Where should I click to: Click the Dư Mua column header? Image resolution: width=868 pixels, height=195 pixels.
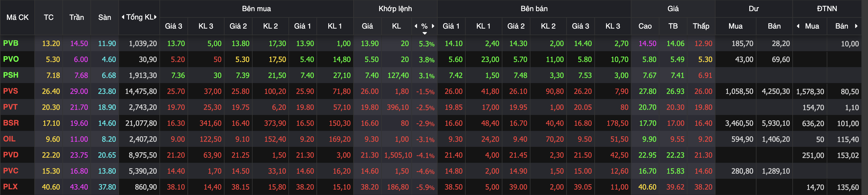(x=736, y=26)
